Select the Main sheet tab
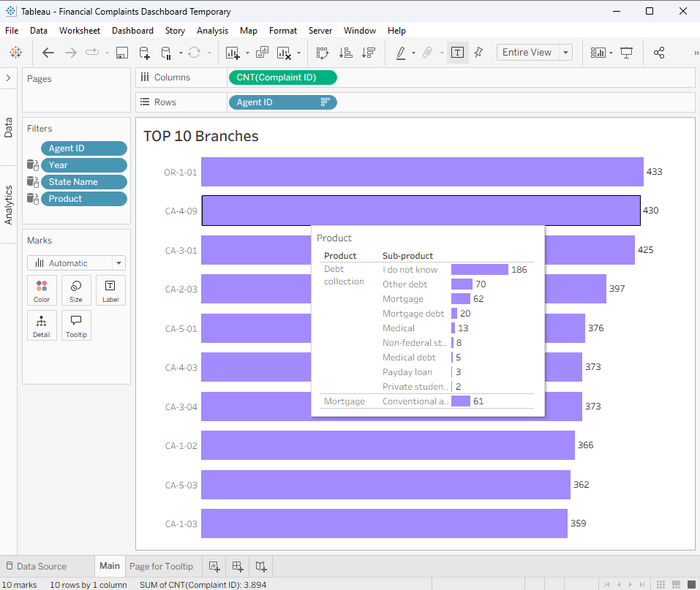Viewport: 700px width, 590px height. [110, 566]
